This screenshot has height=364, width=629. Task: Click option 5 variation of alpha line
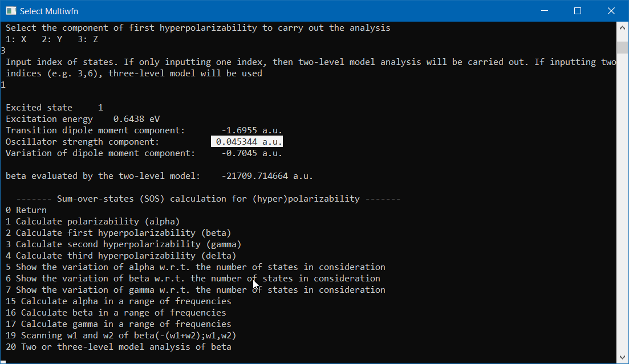pos(196,267)
